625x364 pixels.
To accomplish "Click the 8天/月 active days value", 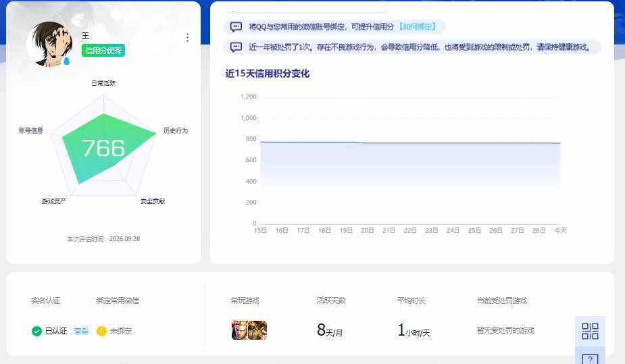I will click(x=330, y=330).
